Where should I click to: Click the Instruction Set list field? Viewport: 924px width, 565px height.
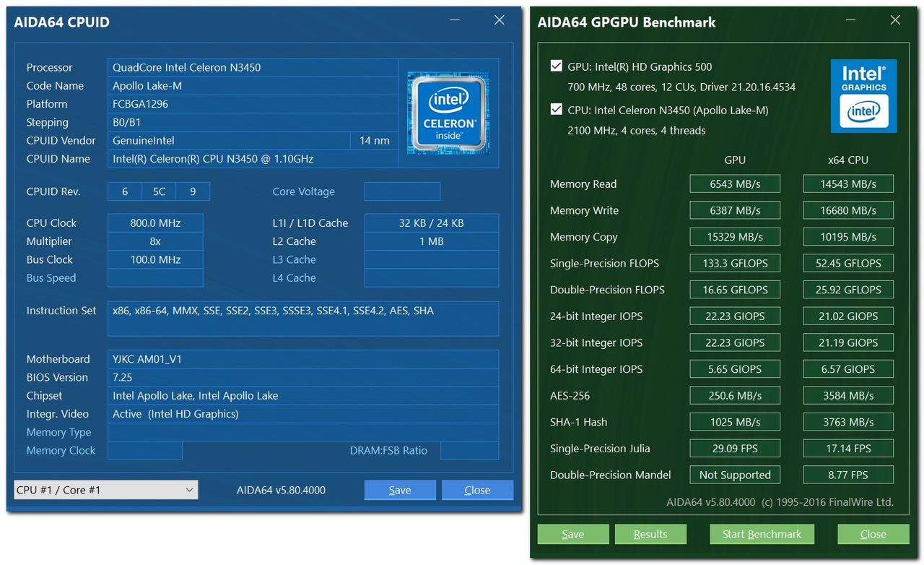[303, 319]
